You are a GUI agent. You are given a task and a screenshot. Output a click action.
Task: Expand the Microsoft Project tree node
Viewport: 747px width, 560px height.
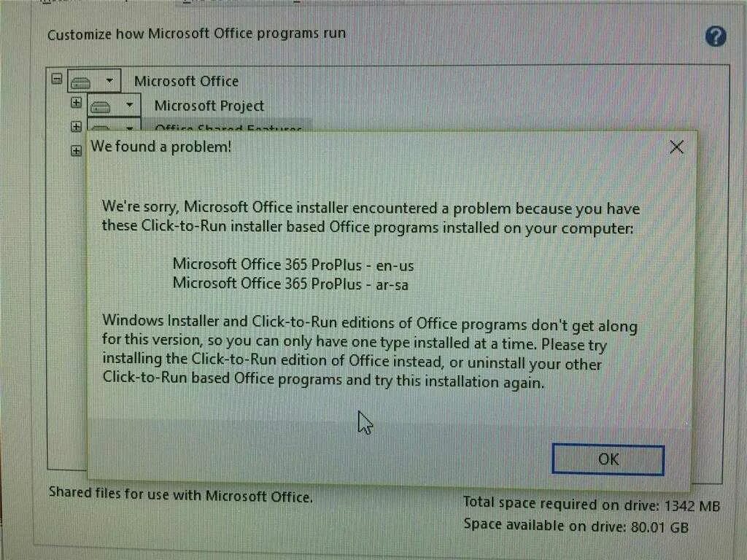coord(76,102)
